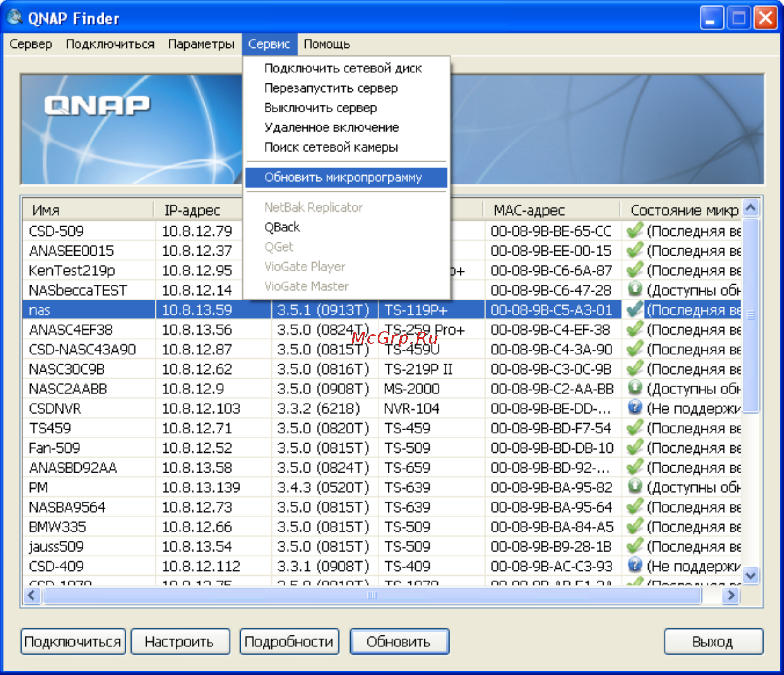Click update-available icon in NASC2AABB row
This screenshot has width=784, height=675.
coord(635,388)
